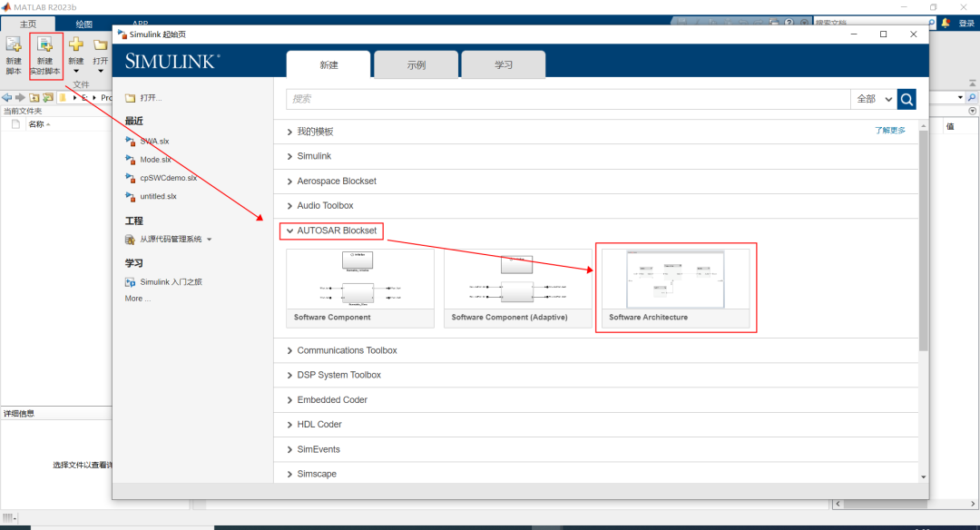Click the model icon beside cpSWCdemo.slx
Screen dimensions: 980x530
point(130,178)
